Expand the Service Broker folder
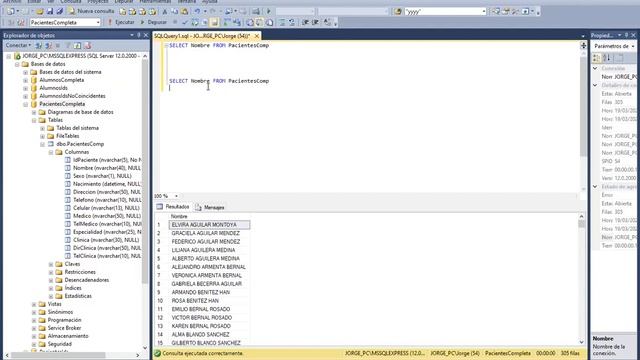Image resolution: width=640 pixels, height=360 pixels. pyautogui.click(x=34, y=328)
